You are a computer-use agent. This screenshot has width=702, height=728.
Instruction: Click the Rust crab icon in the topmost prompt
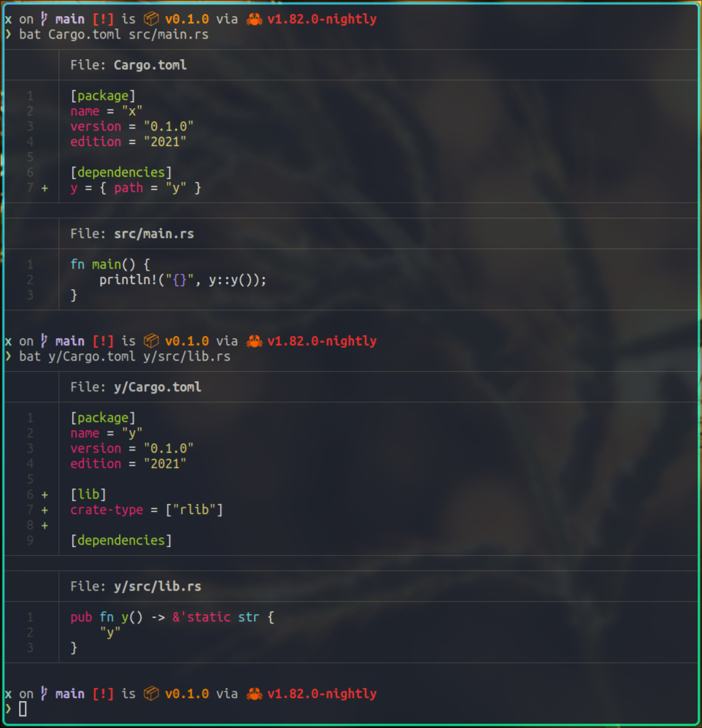coord(254,19)
